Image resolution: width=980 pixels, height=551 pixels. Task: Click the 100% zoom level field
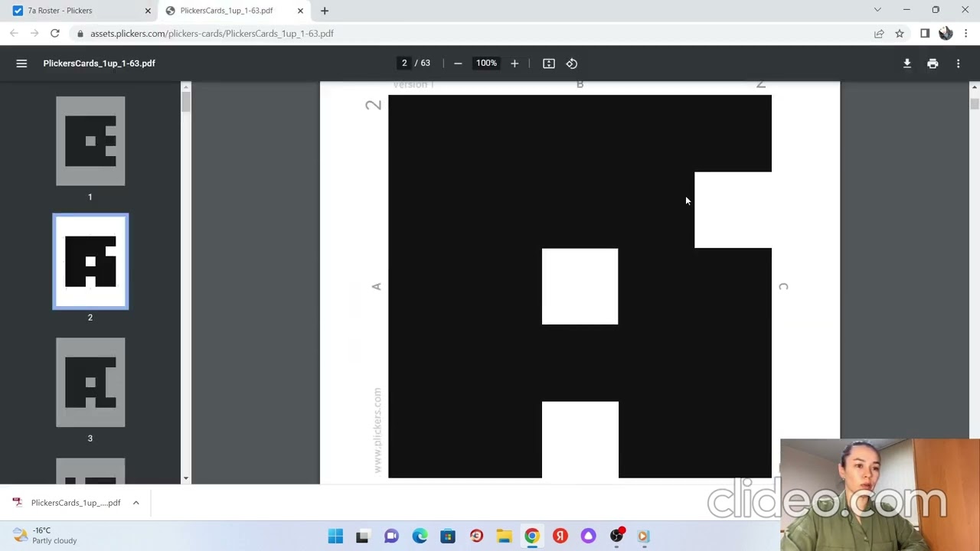pos(486,64)
